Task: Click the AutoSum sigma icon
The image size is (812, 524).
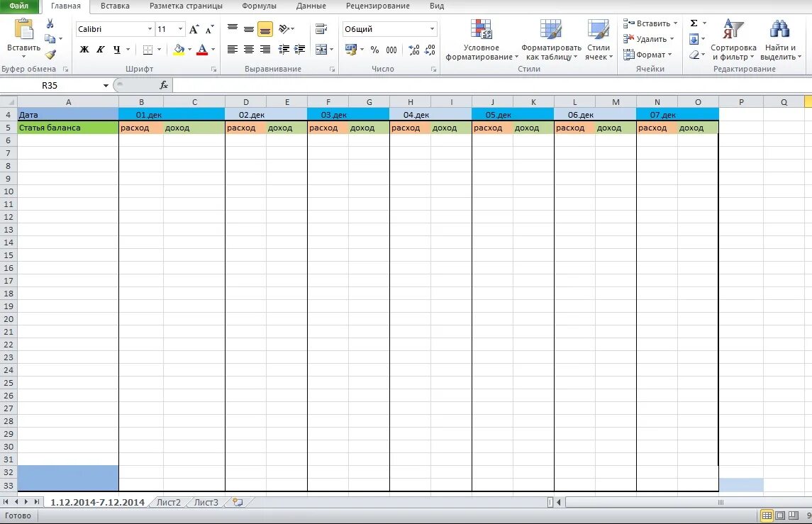Action: click(x=694, y=23)
